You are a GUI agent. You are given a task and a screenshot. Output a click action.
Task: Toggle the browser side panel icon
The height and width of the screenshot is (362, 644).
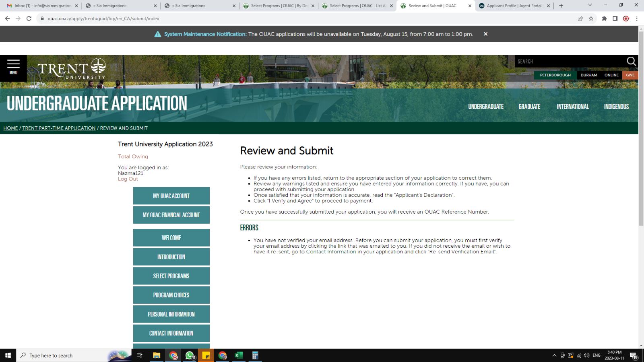click(x=615, y=19)
